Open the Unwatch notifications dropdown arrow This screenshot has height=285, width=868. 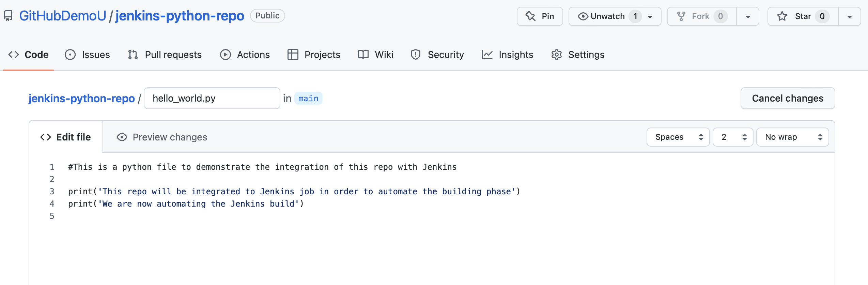coord(650,17)
